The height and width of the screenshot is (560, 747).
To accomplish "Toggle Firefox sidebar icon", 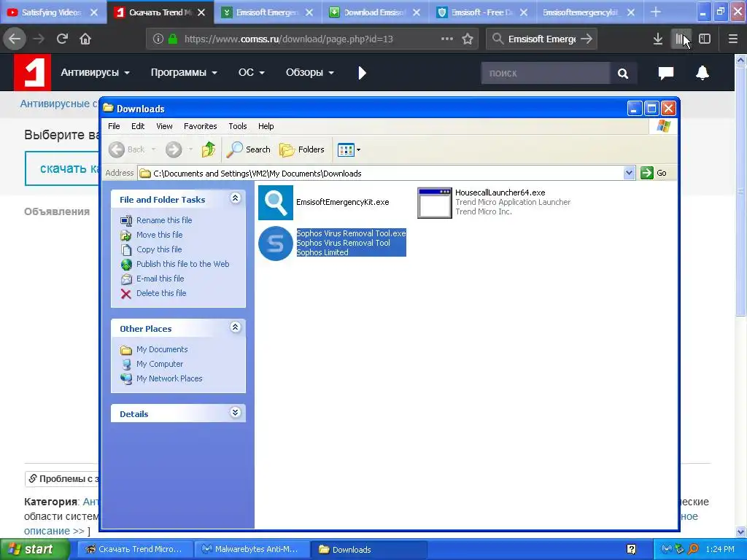I will (705, 39).
